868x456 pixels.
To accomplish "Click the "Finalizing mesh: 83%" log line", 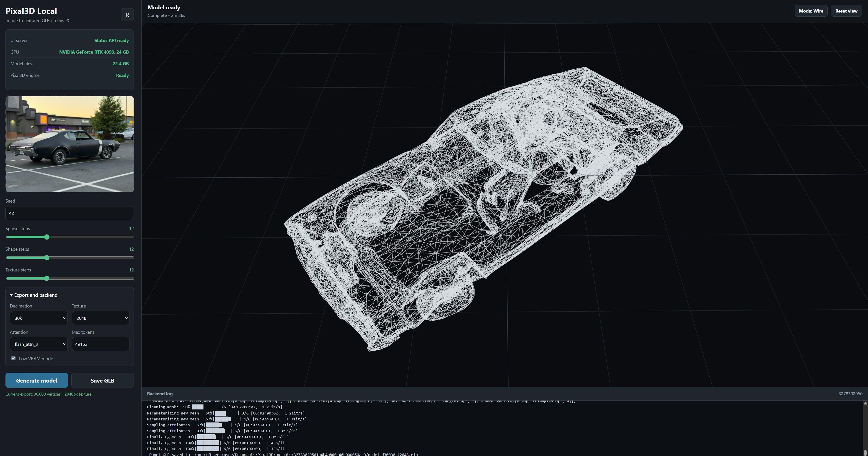I will (218, 437).
